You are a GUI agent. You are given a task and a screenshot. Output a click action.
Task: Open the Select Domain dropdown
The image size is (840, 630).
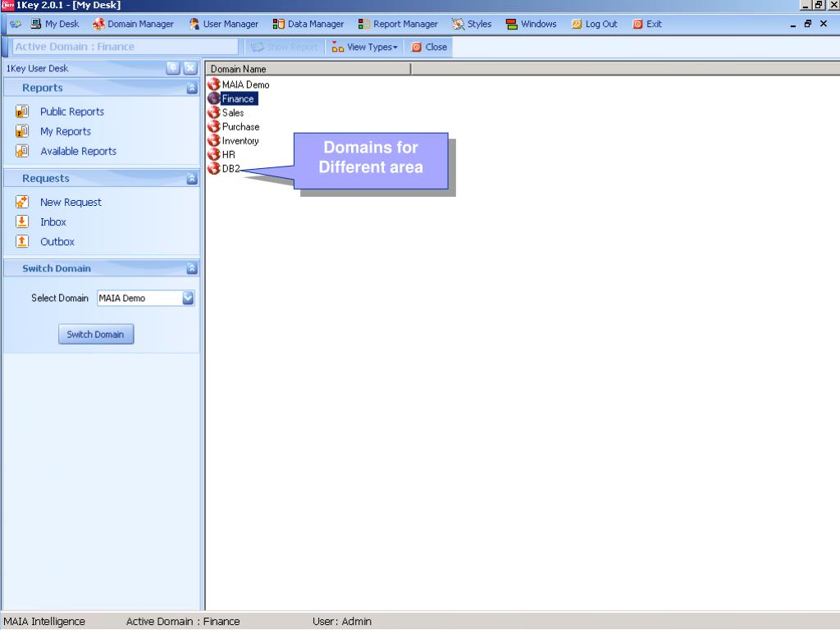click(188, 299)
